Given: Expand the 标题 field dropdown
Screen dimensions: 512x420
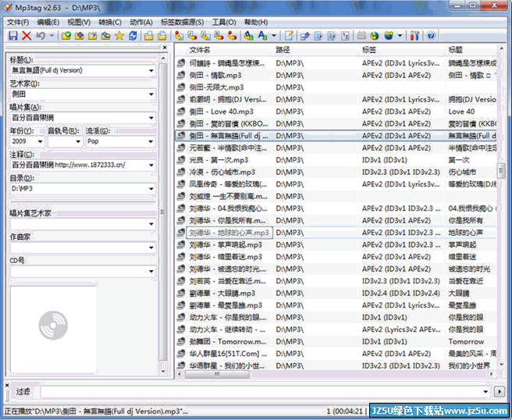Looking at the screenshot, I should click(151, 70).
